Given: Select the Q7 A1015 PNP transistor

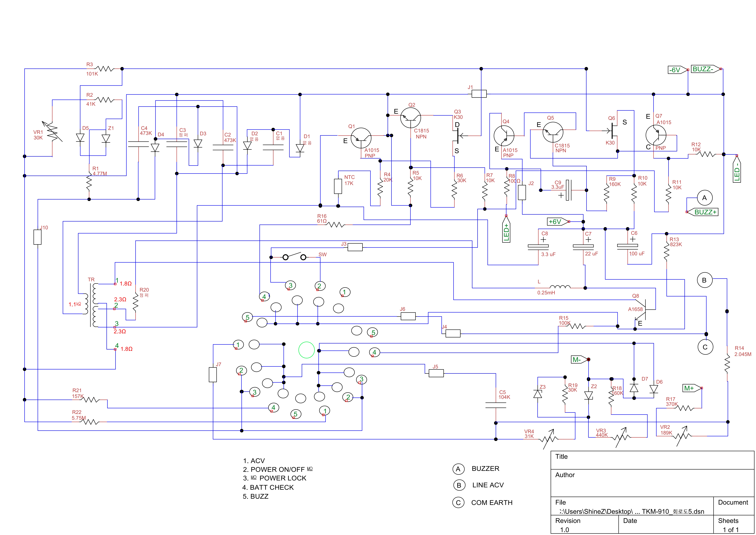Looking at the screenshot, I should pyautogui.click(x=656, y=135).
